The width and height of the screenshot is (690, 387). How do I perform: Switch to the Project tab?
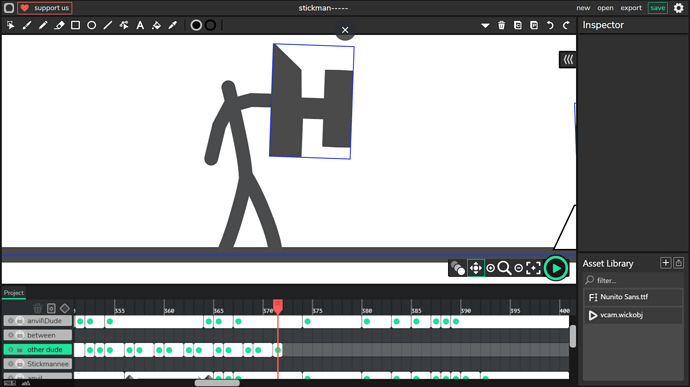point(14,293)
